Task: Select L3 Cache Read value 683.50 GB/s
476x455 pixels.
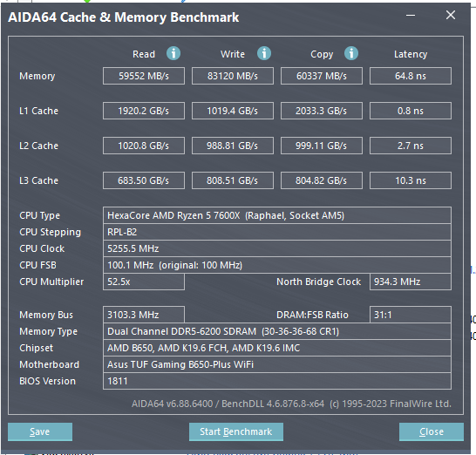Action: click(x=144, y=180)
